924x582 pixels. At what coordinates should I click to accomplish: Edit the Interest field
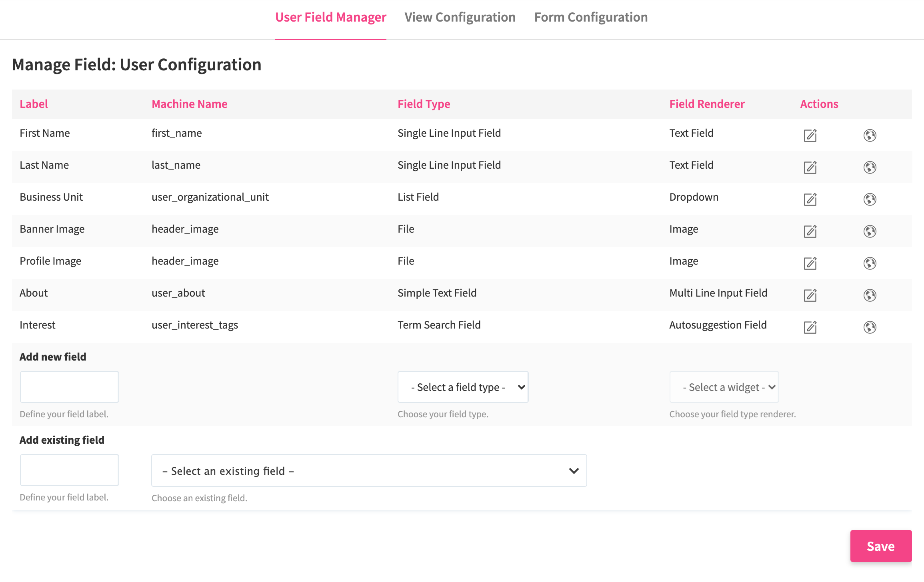[810, 327]
